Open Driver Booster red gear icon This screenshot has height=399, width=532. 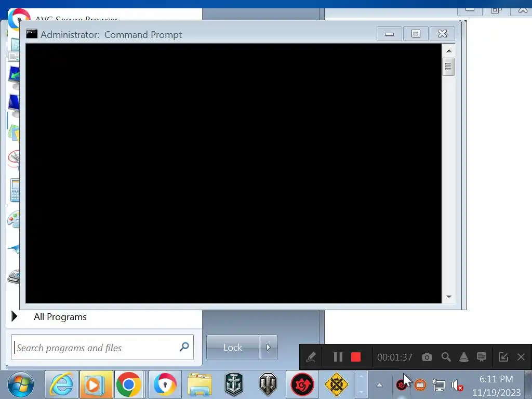[302, 384]
